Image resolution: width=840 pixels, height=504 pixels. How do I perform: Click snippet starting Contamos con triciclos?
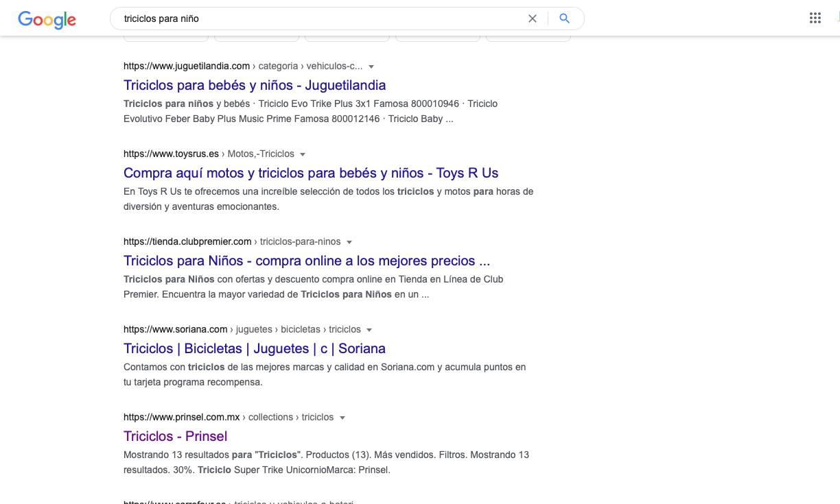(x=325, y=374)
